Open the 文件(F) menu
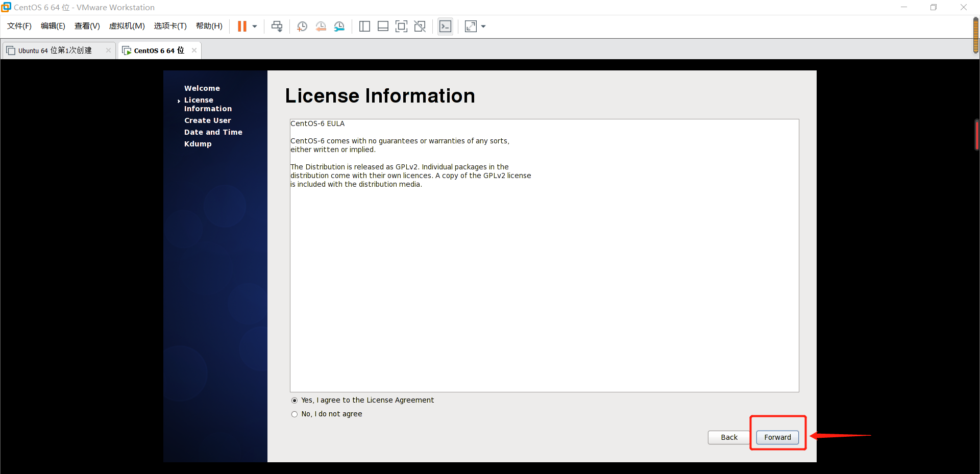The height and width of the screenshot is (474, 980). (x=19, y=26)
